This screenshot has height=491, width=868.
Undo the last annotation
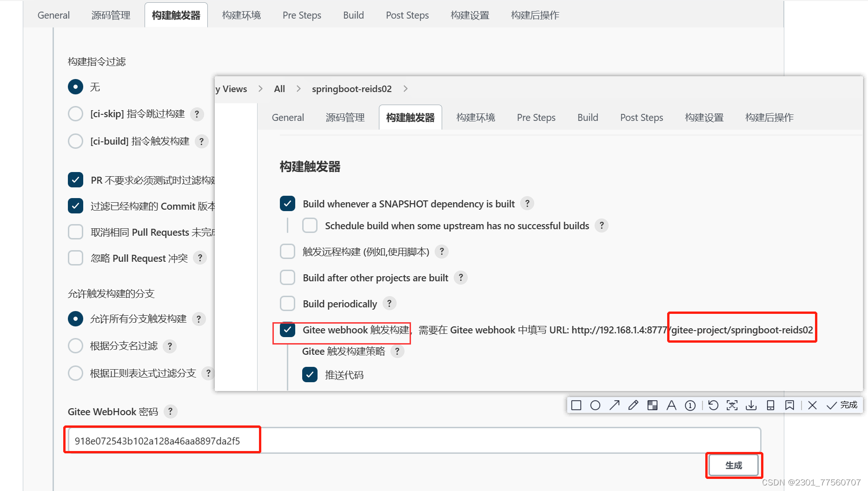click(713, 405)
